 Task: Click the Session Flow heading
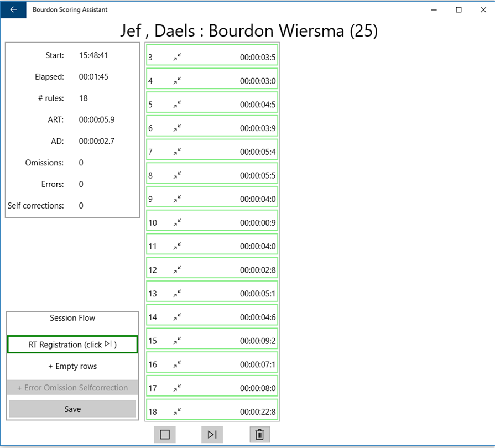(x=72, y=318)
